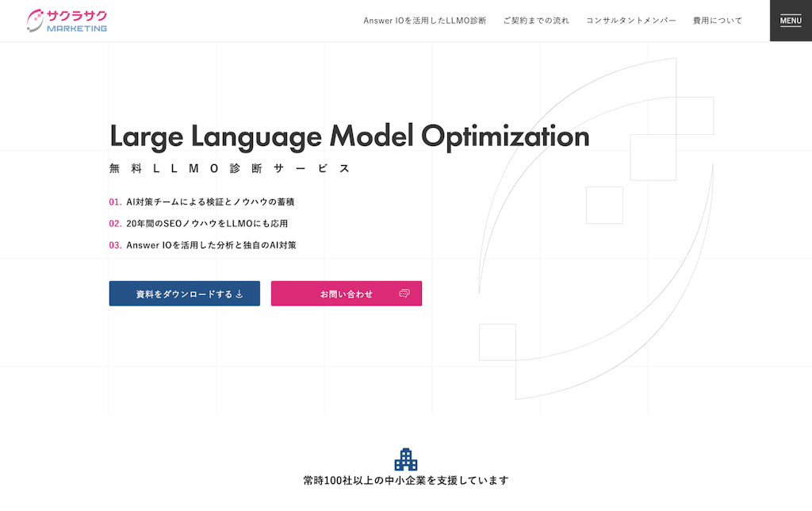Image resolution: width=812 pixels, height=511 pixels.
Task: Open the 費用について navigation item
Action: [x=716, y=21]
